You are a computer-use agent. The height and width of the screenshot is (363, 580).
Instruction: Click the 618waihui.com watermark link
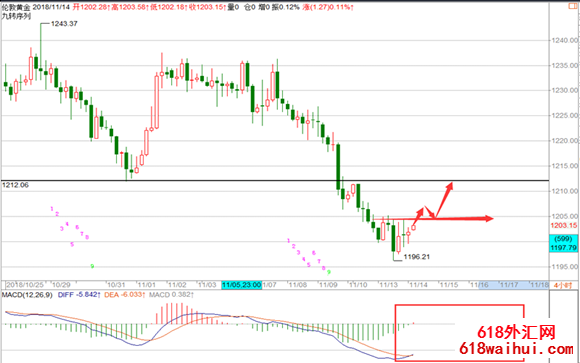pyautogui.click(x=516, y=348)
